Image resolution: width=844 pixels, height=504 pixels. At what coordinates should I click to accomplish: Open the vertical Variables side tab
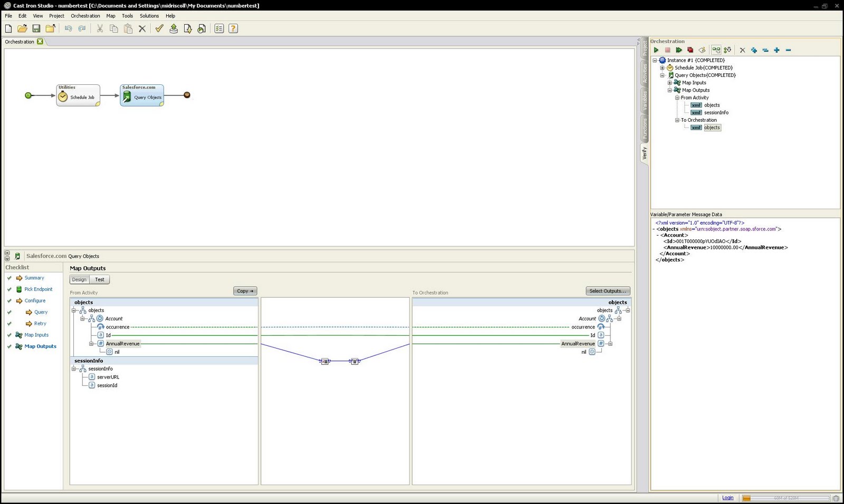tap(644, 101)
